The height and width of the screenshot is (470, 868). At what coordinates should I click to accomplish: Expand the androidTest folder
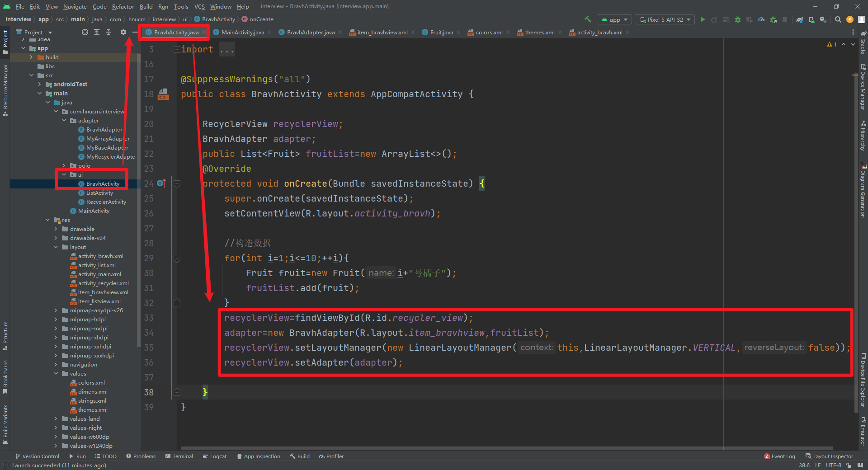[x=39, y=85]
